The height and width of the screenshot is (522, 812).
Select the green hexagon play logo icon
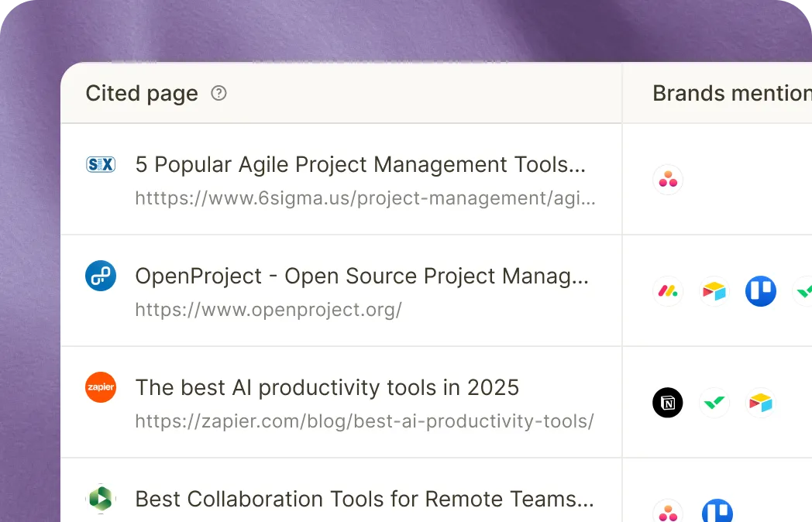(101, 499)
